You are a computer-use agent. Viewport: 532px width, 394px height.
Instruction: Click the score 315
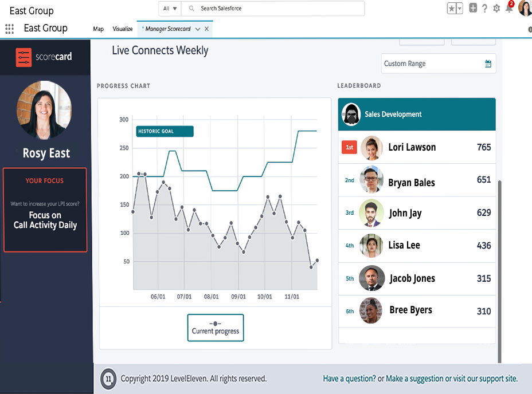point(484,278)
